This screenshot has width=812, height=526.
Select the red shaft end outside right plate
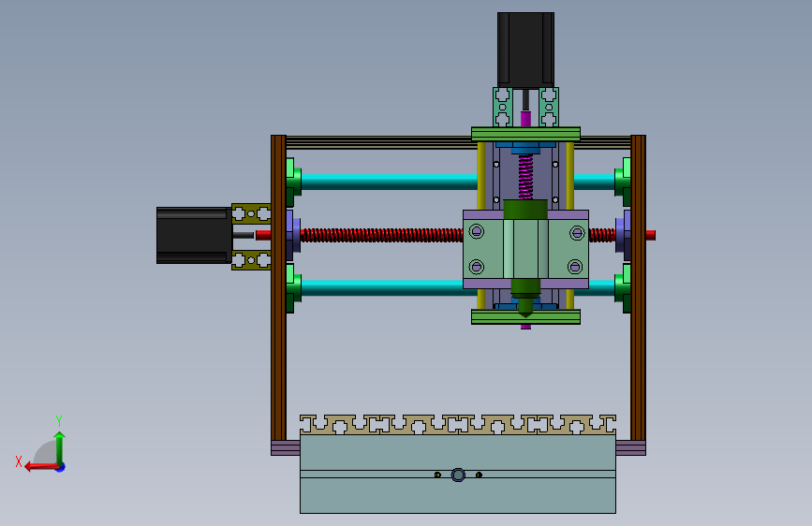(x=651, y=235)
